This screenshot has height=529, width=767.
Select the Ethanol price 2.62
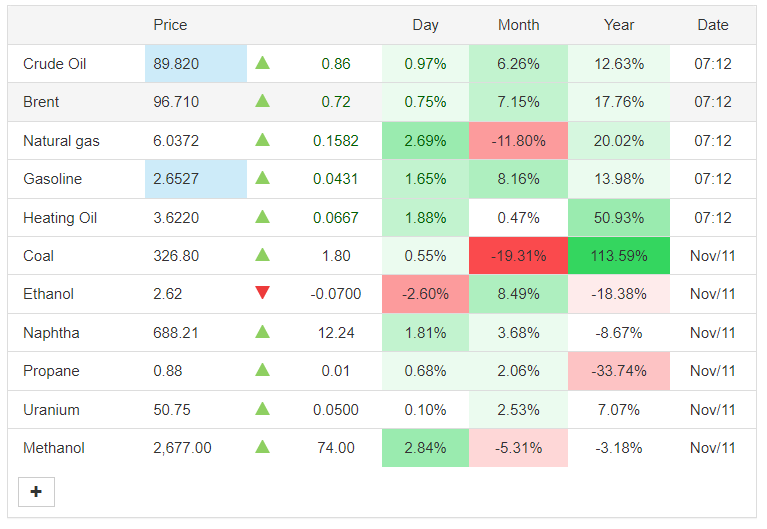point(167,294)
